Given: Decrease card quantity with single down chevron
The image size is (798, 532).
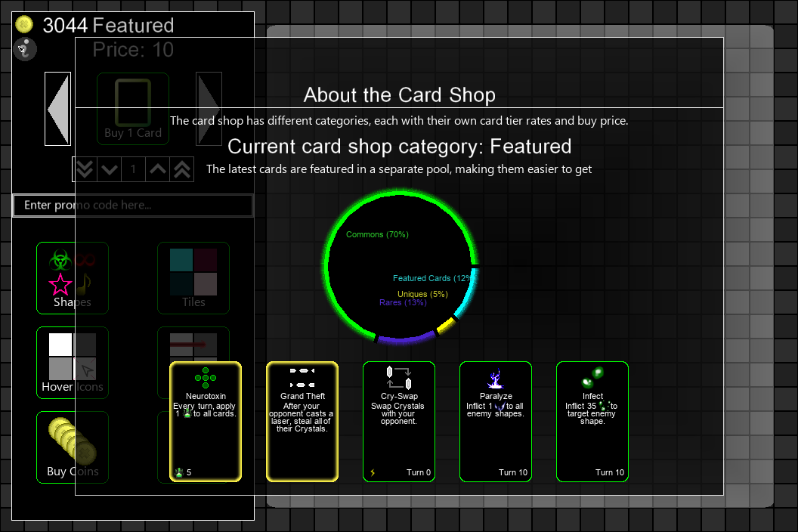Looking at the screenshot, I should (x=110, y=169).
